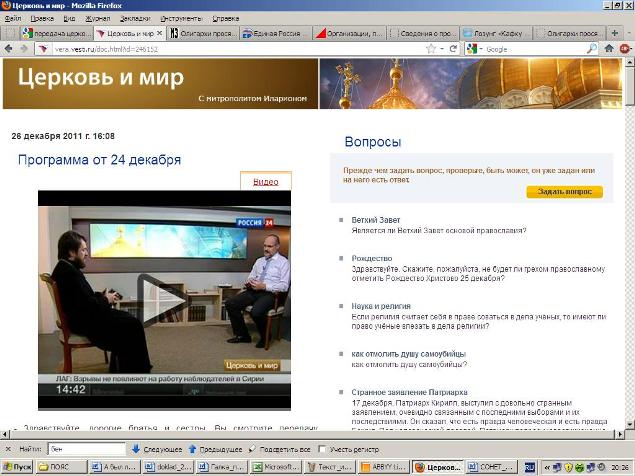Open 'как отмолить душу самоубийцы' link
The image size is (635, 476).
[409, 354]
